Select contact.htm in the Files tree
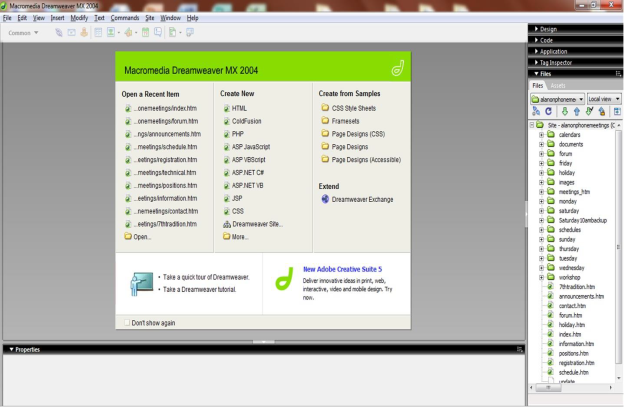This screenshot has height=408, width=625. (572, 306)
